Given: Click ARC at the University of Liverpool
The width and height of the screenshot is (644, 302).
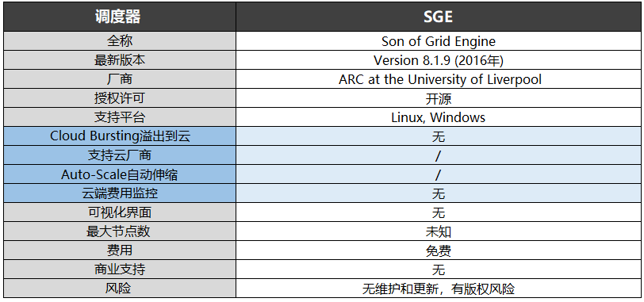Looking at the screenshot, I should [x=439, y=79].
